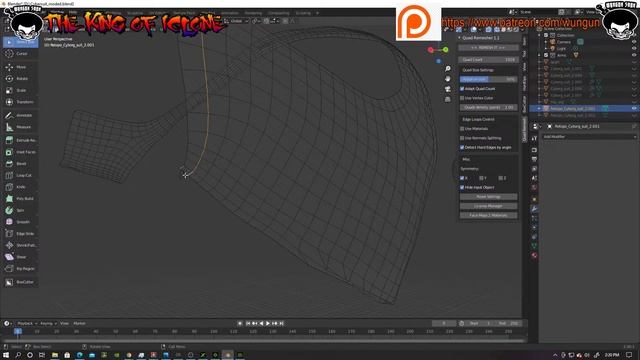Screen dimensions: 640x360
Task: Click the Quads density (paint) field
Action: (488, 107)
